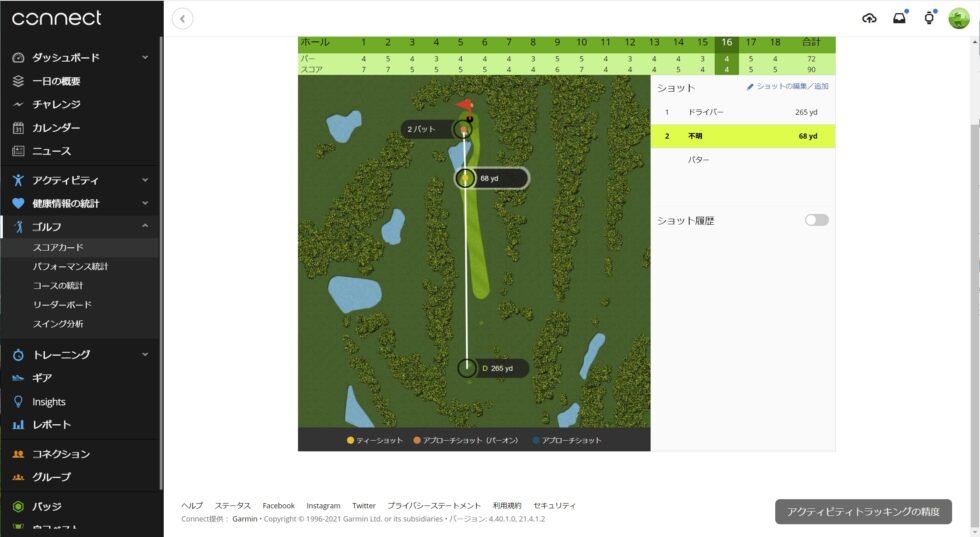Click the ショットの編集／追加 link
The height and width of the screenshot is (537, 980).
click(x=787, y=87)
